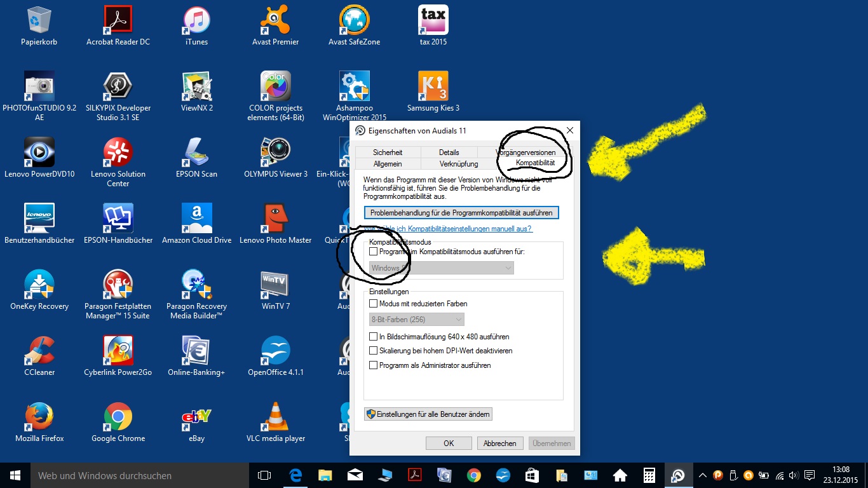Select the tax 2015 desktop icon
Image resolution: width=868 pixels, height=488 pixels.
tap(433, 25)
